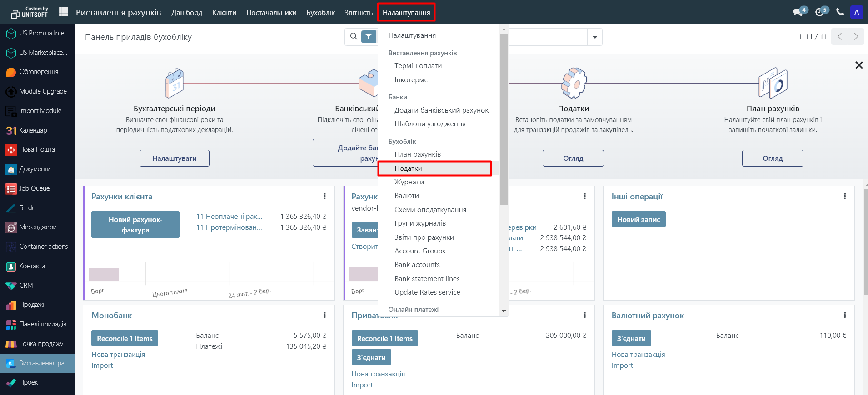Open Валютний рахунок card options menu
Screen dimensions: 868x395
(x=844, y=315)
